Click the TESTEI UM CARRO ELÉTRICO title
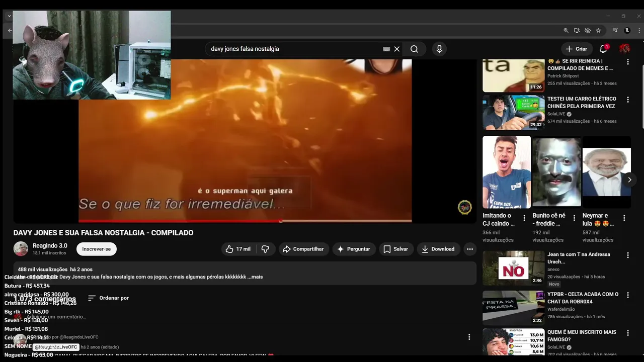 [x=582, y=103]
